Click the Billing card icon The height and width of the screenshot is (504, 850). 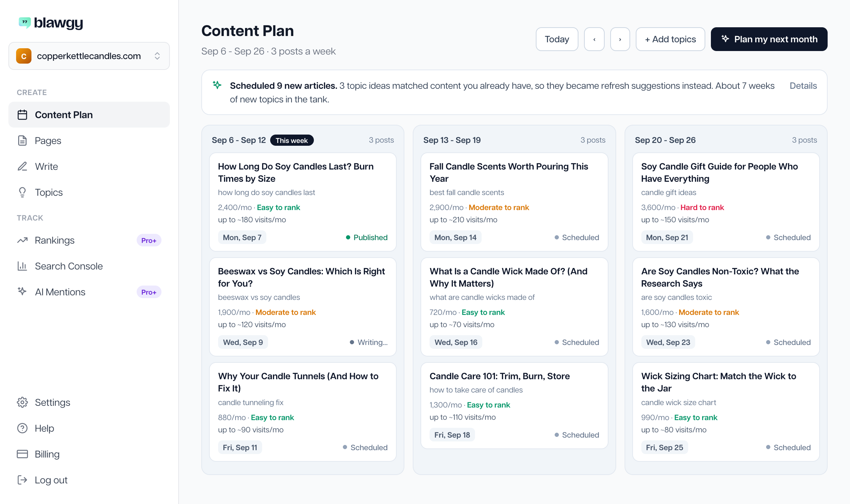point(22,454)
